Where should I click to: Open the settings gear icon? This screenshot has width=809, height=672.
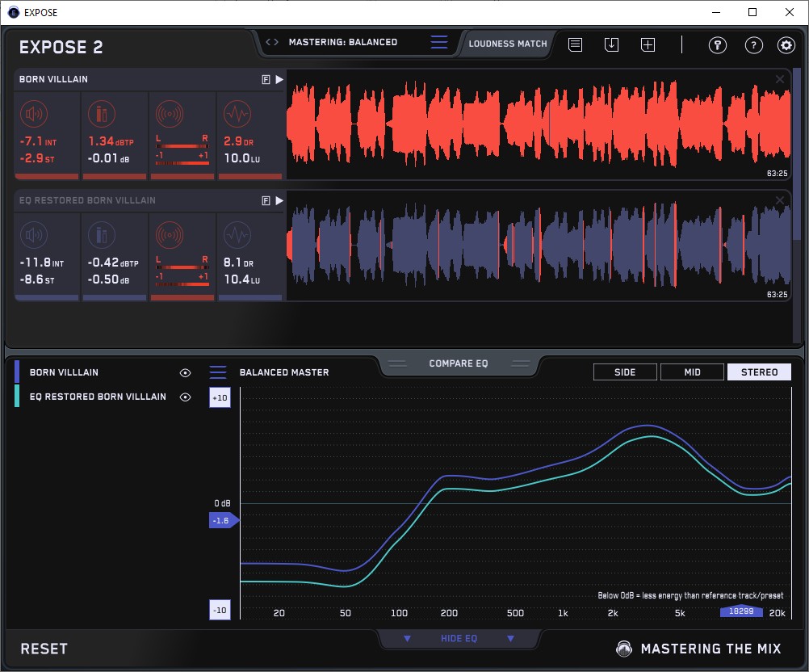pos(786,45)
